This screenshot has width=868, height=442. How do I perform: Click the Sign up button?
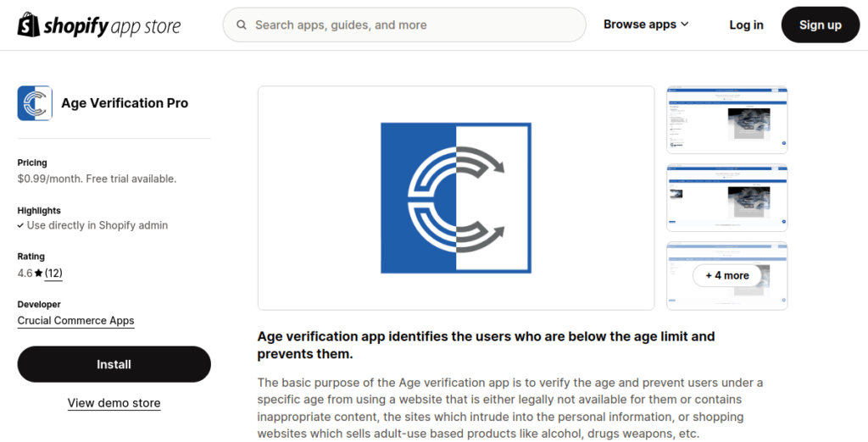tap(821, 25)
